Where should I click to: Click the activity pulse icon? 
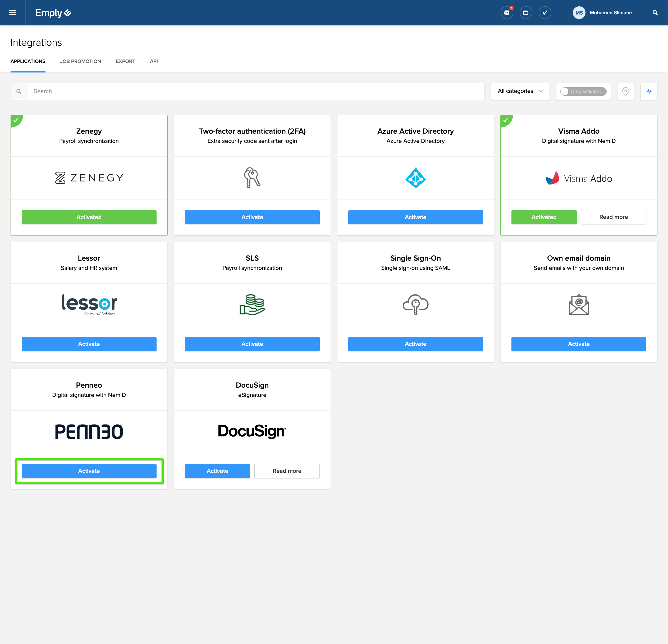(x=649, y=91)
